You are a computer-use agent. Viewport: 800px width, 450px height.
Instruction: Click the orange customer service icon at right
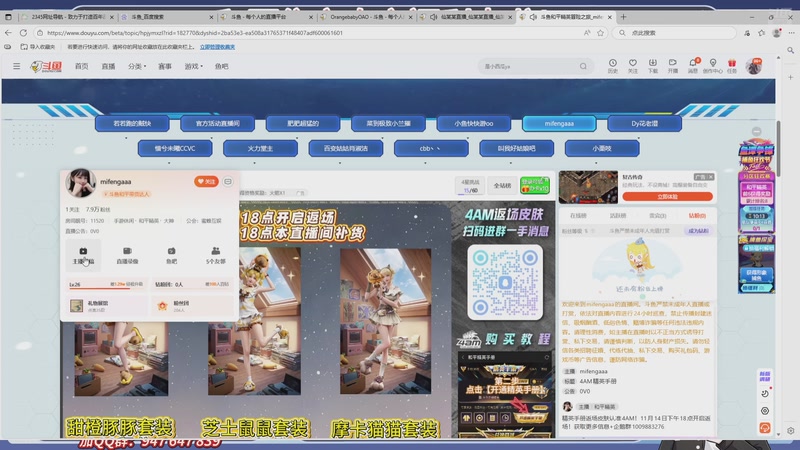click(765, 428)
